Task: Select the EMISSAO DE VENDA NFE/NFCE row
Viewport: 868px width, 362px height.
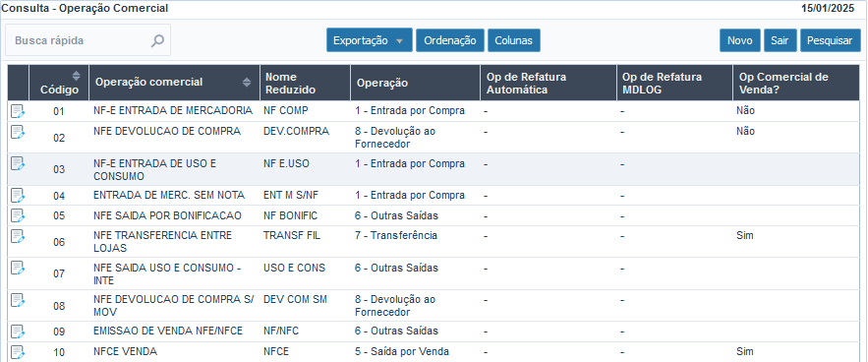Action: coord(433,332)
